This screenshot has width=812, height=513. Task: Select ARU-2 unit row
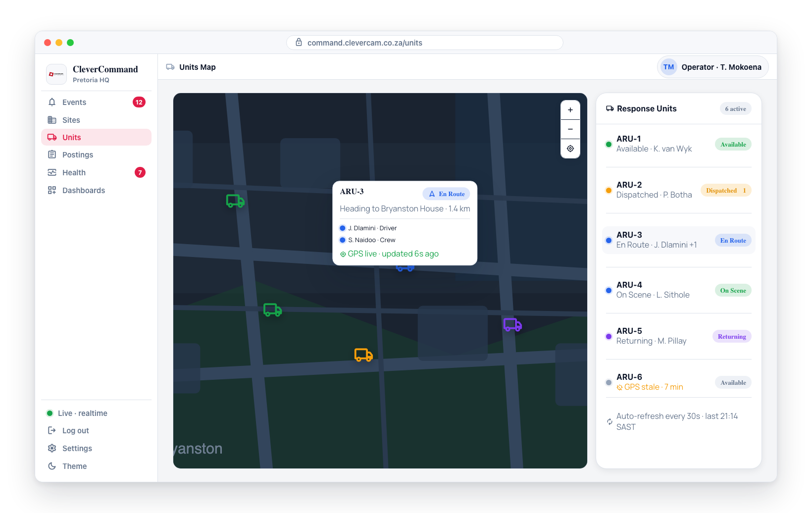click(x=678, y=190)
